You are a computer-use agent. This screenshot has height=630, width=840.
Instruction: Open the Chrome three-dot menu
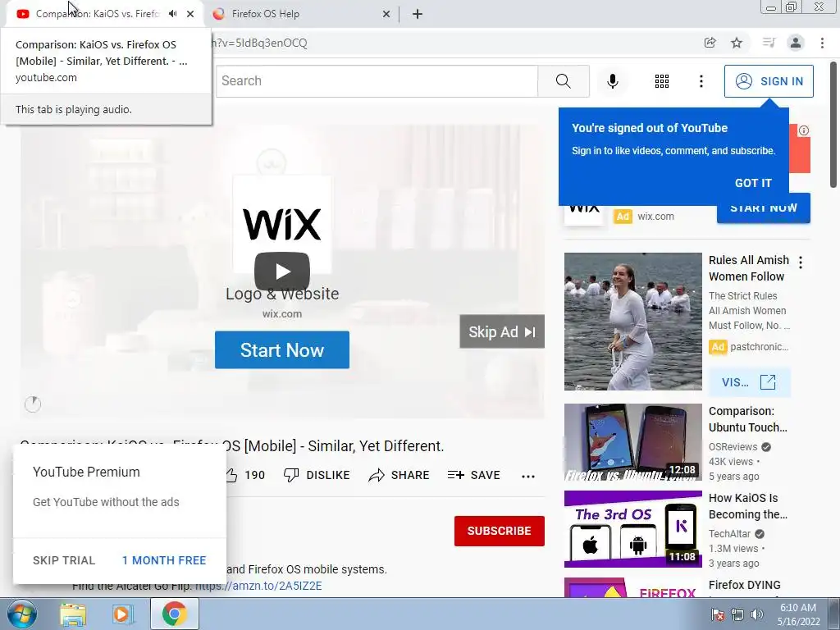[822, 43]
